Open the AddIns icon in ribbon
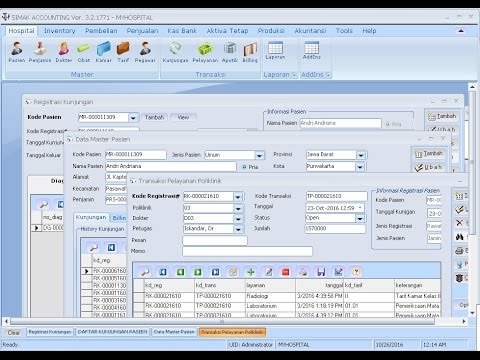Viewport: 480px width, 360px height. pyautogui.click(x=312, y=50)
